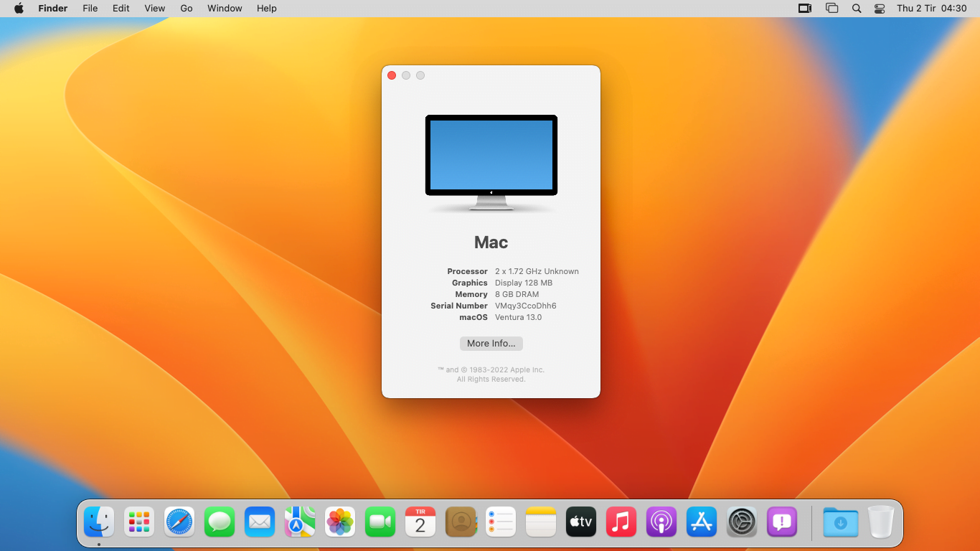Open the View menu
This screenshot has height=551, width=980.
click(x=154, y=9)
